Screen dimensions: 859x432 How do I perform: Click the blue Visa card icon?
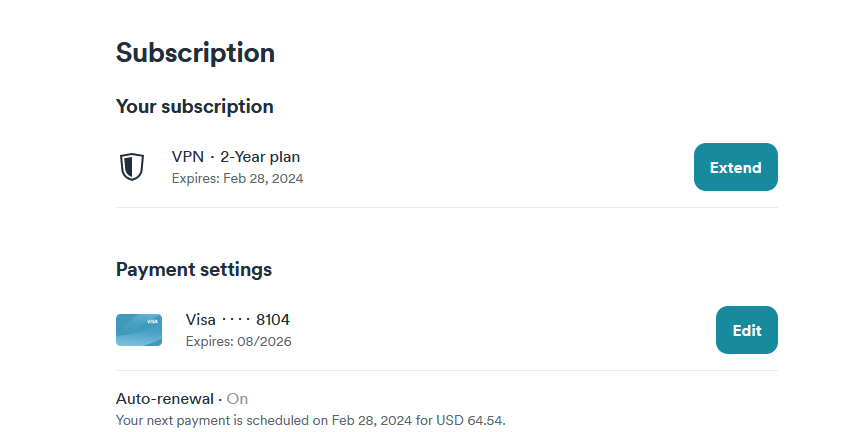139,330
